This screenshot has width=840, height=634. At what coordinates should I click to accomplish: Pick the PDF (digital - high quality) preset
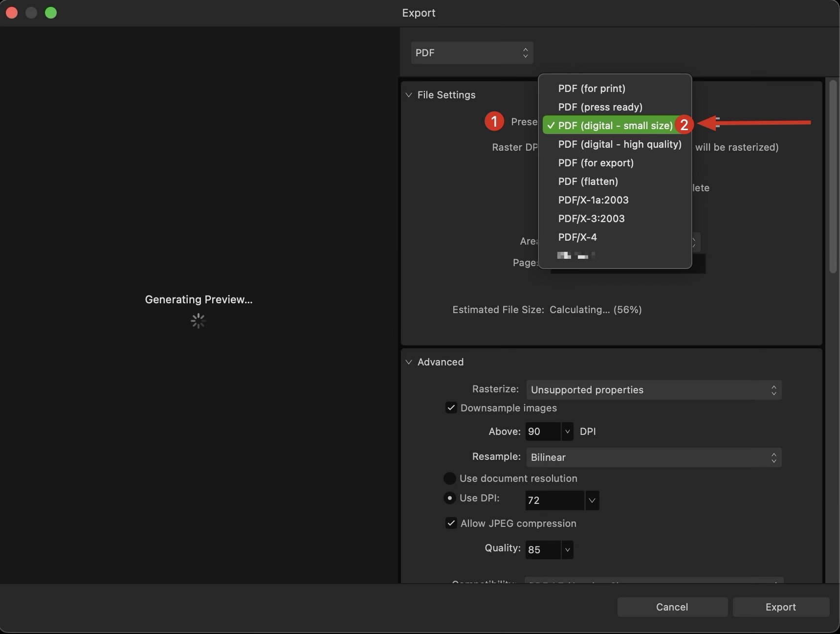619,144
